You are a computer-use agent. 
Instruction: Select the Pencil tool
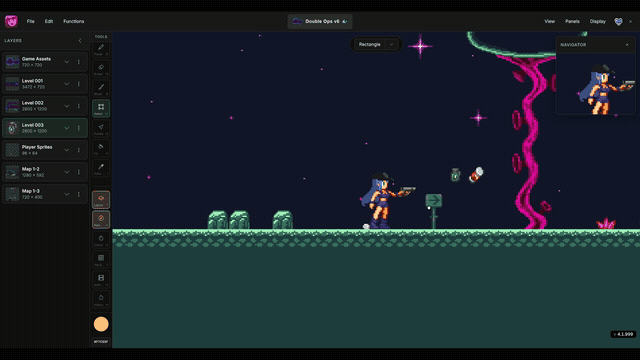click(x=101, y=49)
